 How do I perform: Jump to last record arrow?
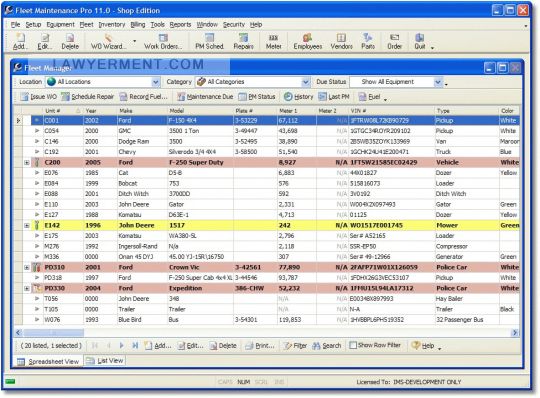[135, 345]
